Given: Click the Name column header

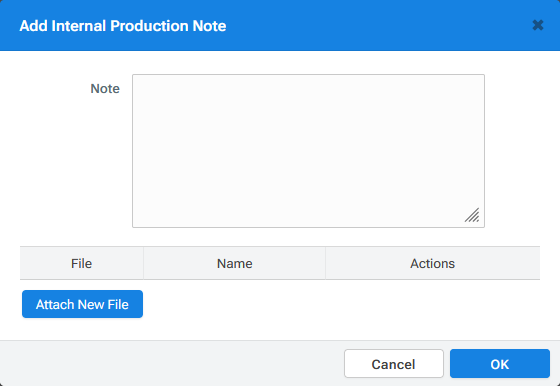Looking at the screenshot, I should pos(235,264).
